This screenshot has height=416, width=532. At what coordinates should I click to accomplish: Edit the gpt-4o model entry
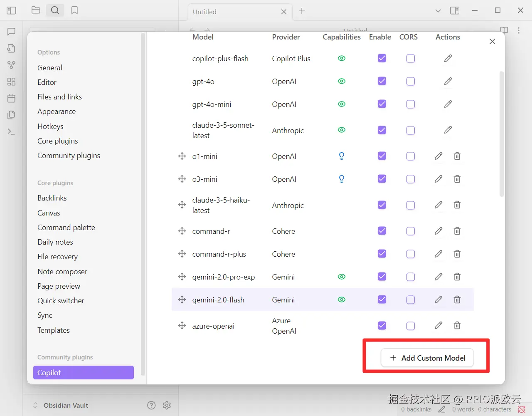pyautogui.click(x=448, y=81)
